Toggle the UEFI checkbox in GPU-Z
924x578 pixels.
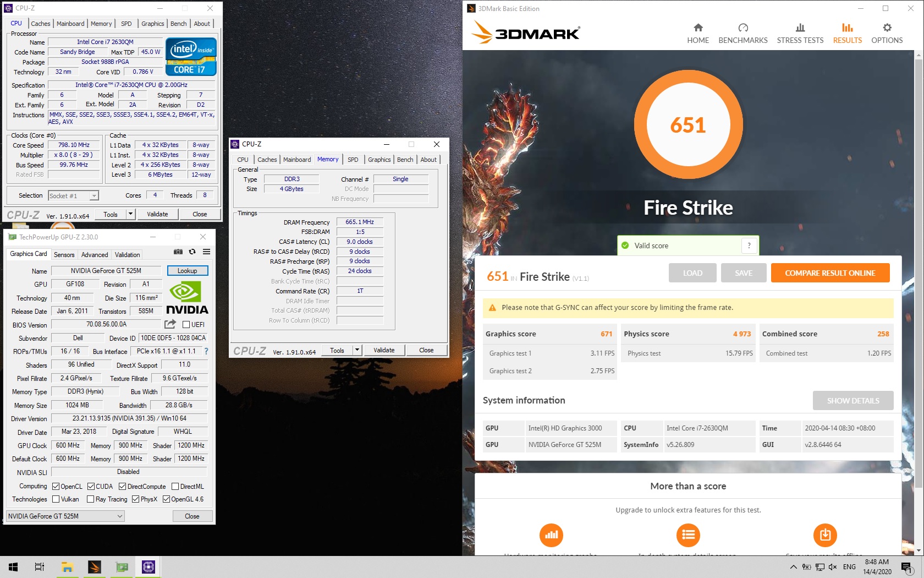point(186,325)
